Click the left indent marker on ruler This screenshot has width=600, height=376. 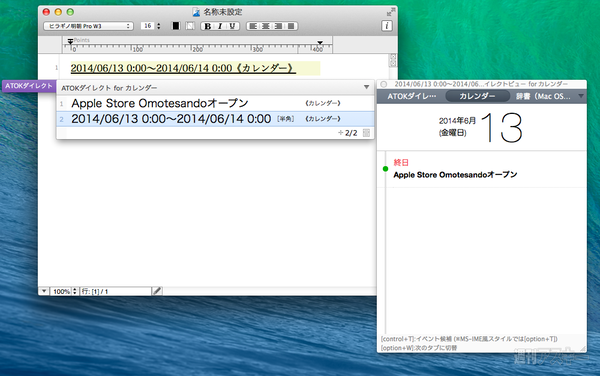tap(70, 42)
